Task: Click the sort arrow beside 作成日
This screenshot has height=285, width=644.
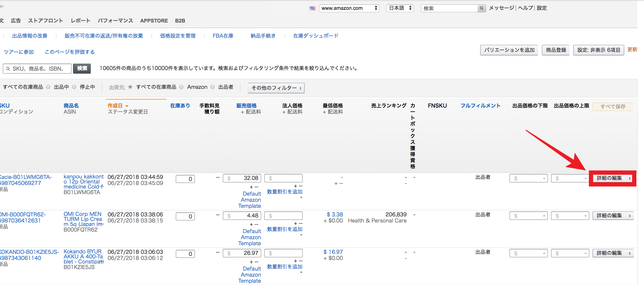Action: 127,106
